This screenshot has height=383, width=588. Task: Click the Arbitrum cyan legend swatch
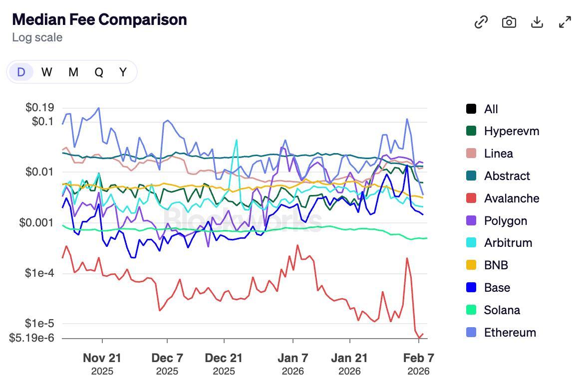click(x=471, y=243)
